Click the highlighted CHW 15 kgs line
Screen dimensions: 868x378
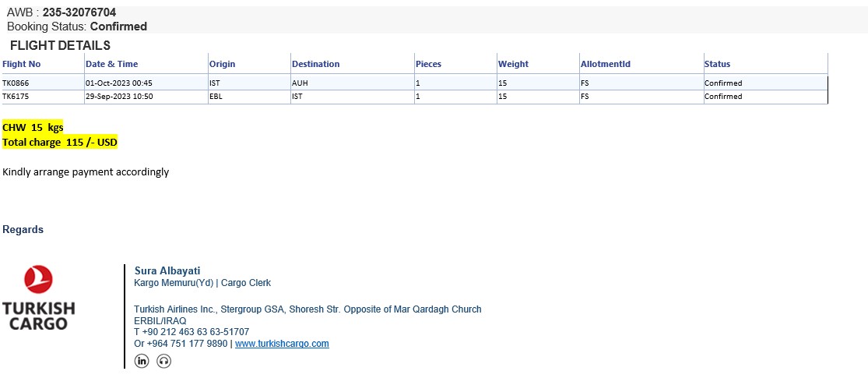tap(33, 127)
